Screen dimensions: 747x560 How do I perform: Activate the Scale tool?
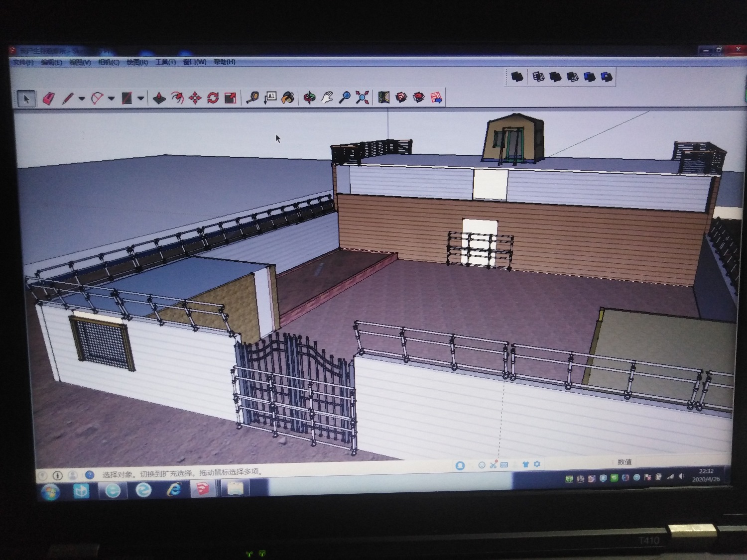click(x=231, y=98)
